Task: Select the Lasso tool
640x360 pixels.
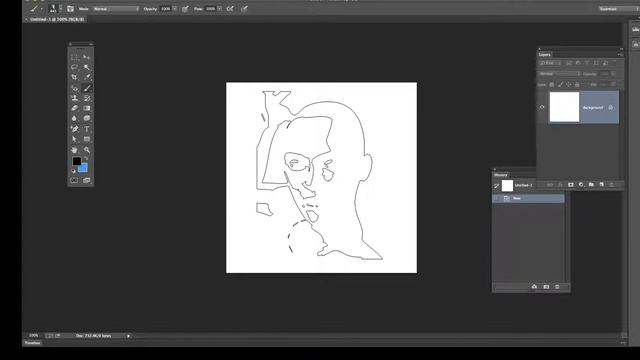Action: (x=74, y=67)
